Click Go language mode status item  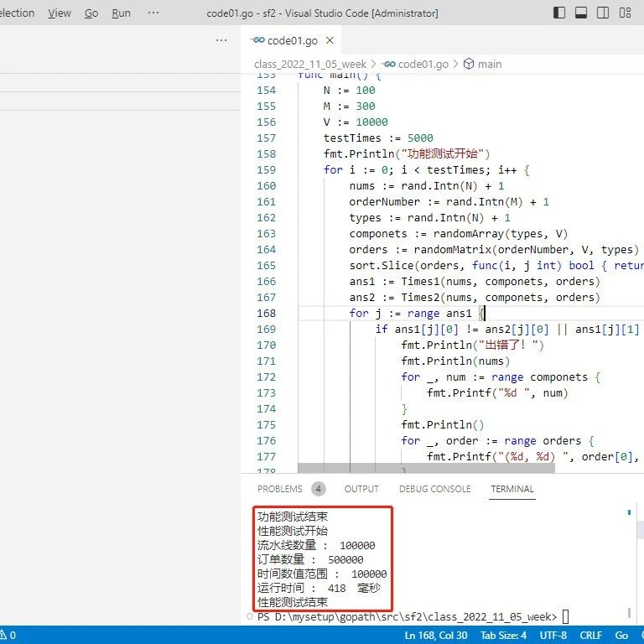621,636
